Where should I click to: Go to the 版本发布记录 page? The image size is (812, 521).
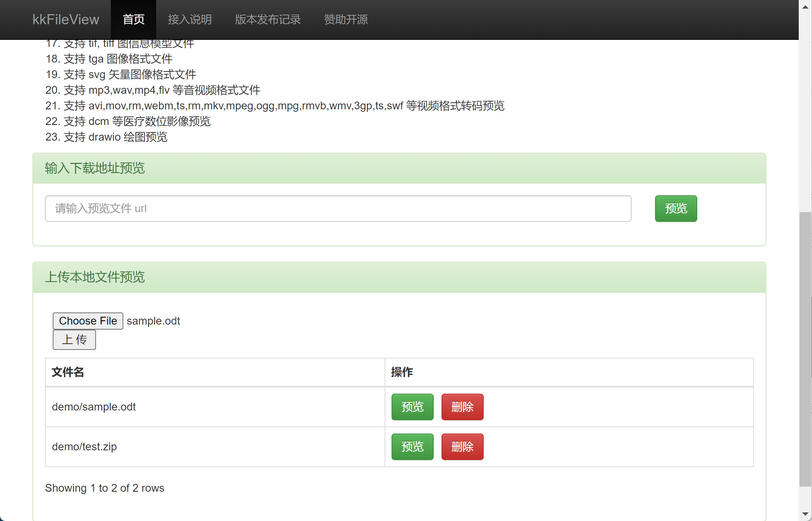click(268, 20)
